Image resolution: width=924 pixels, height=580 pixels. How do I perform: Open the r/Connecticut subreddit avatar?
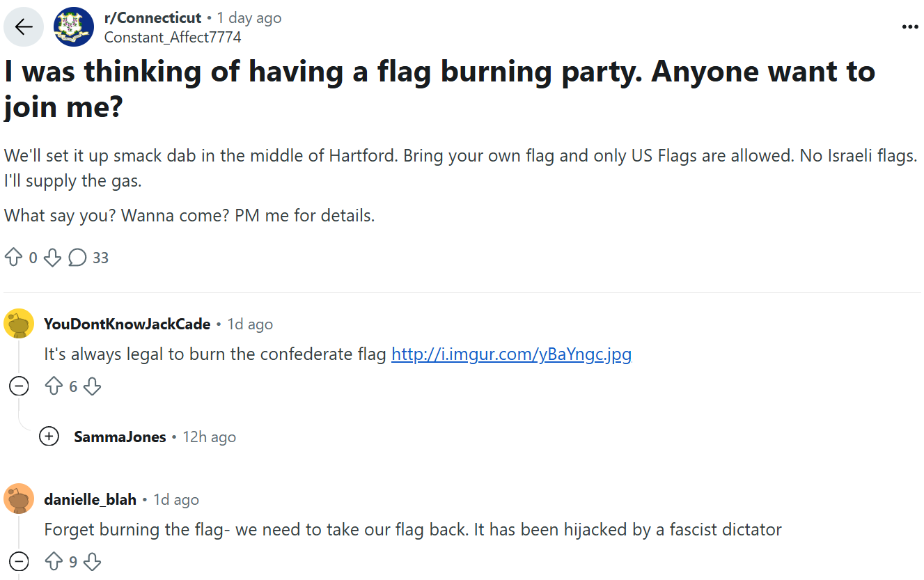click(x=74, y=27)
